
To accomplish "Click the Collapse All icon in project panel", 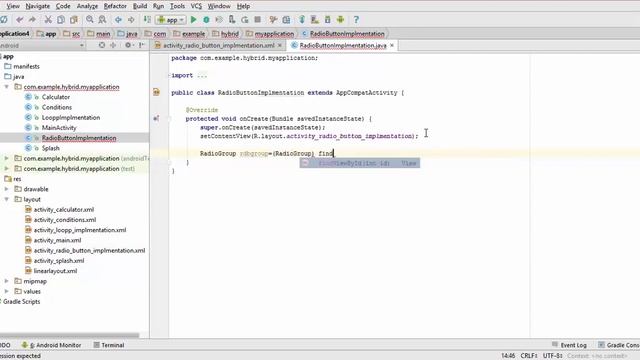I will coord(113,45).
